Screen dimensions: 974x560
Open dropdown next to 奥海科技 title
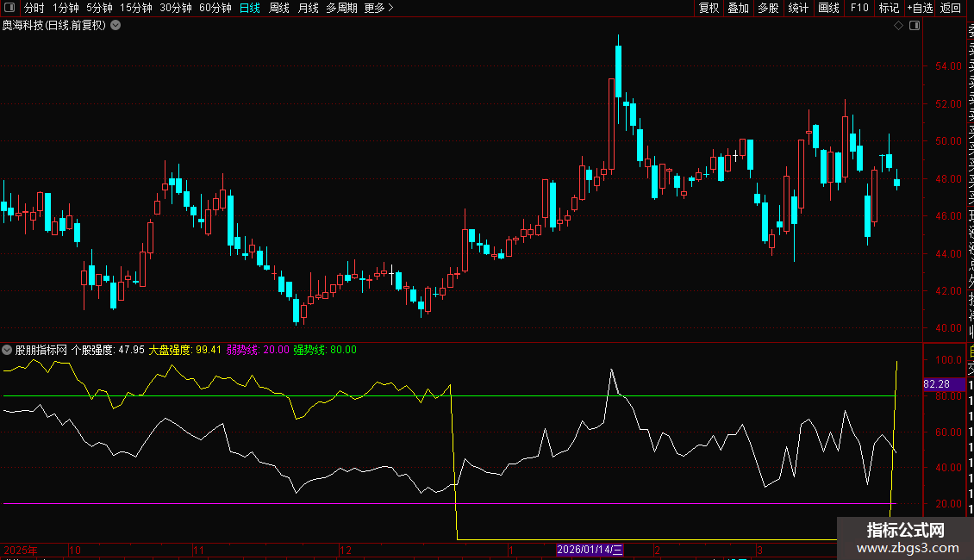pyautogui.click(x=116, y=26)
